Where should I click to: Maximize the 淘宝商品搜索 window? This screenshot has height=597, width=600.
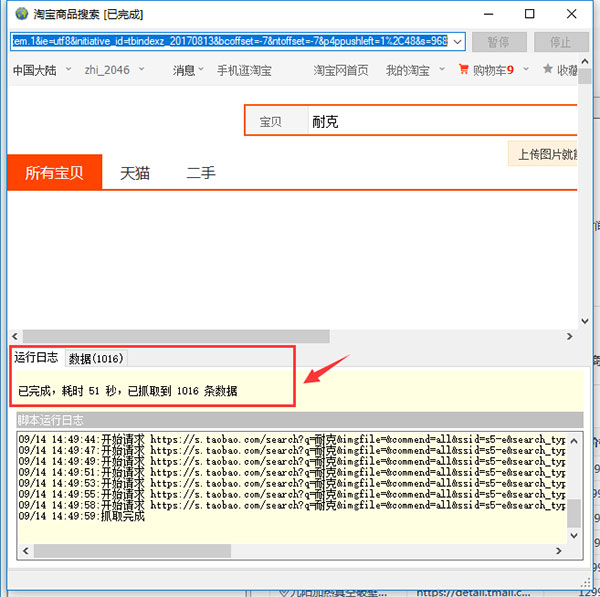tap(530, 14)
